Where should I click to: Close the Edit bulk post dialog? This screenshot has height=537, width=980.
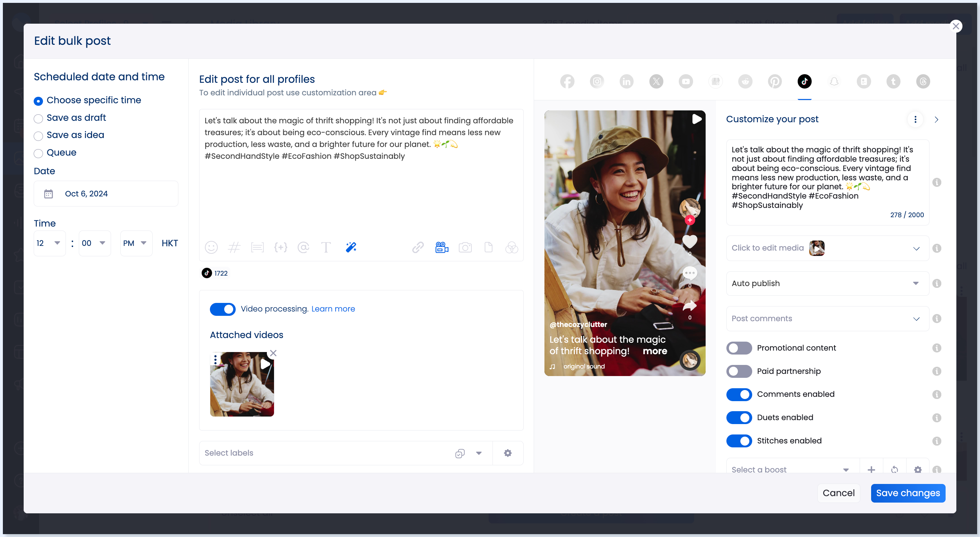(956, 26)
